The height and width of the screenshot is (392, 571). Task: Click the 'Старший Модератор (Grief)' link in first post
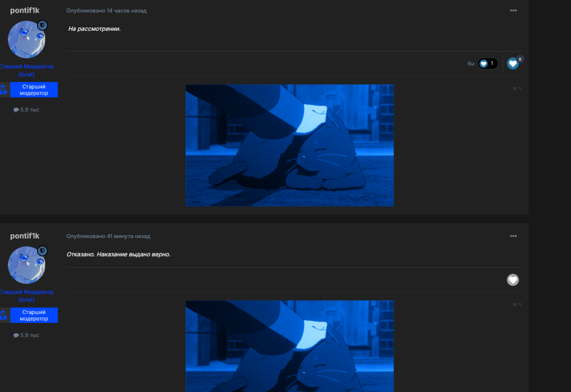tap(27, 70)
